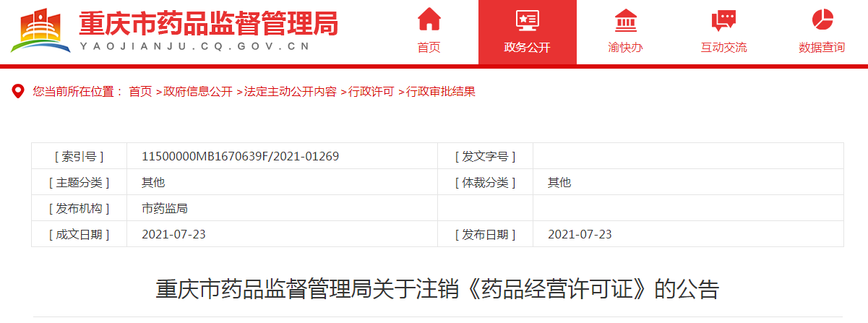Image resolution: width=868 pixels, height=323 pixels.
Task: Click the 行政许可 breadcrumb link
Action: pos(371,92)
